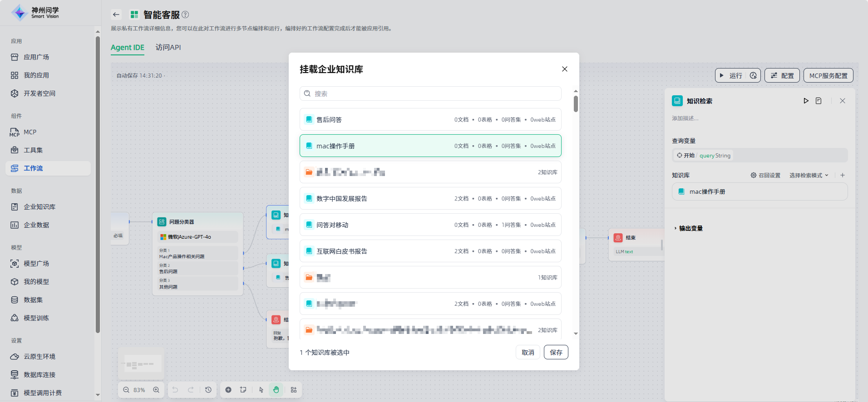Expand the 输出变量 section
Viewport: 868px width, 402px height.
690,228
